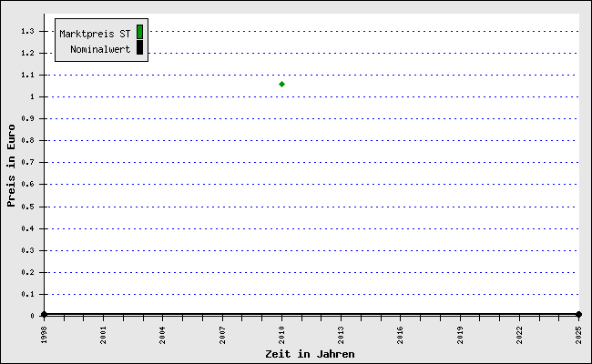Select the 1 value label on the price axis

[32, 96]
